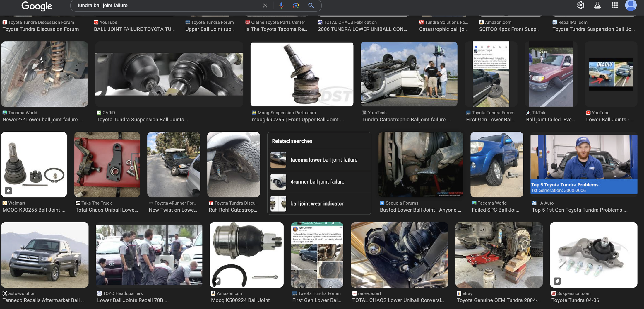Open 1A Auto Top 5 Tundra Problems image
The image size is (644, 309).
coord(584,164)
